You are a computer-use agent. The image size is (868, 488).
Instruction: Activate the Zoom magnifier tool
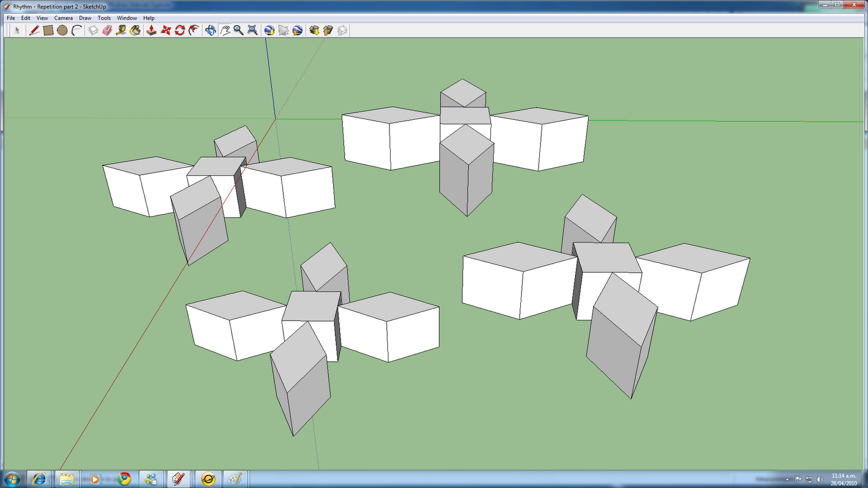[x=239, y=30]
